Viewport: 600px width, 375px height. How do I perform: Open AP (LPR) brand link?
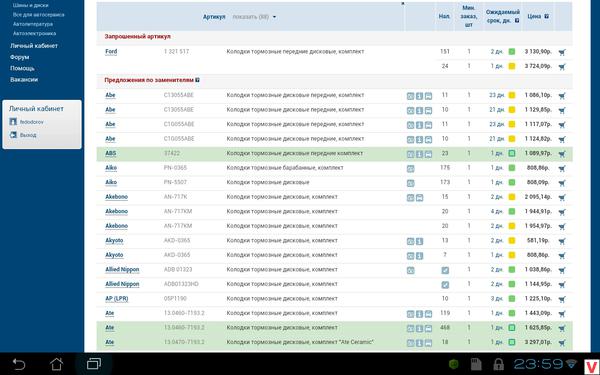coord(117,299)
